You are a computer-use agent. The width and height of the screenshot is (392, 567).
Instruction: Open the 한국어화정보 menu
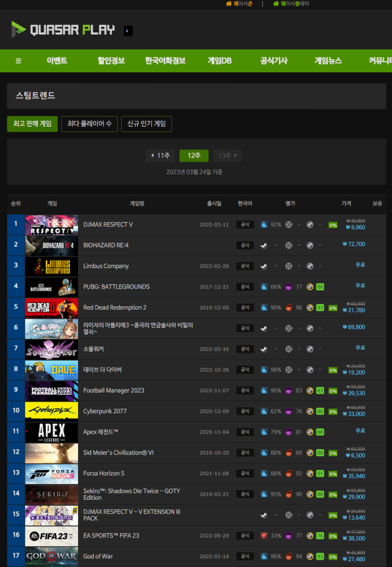[165, 61]
